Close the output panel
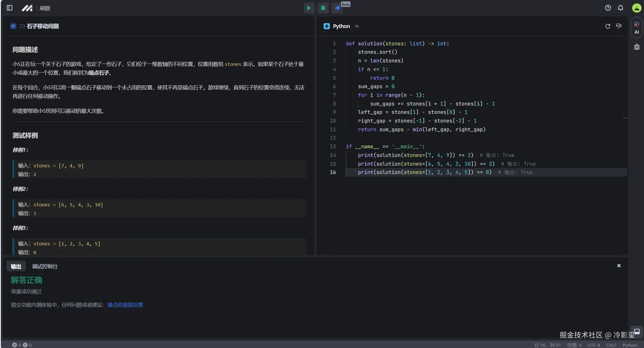 [x=619, y=266]
